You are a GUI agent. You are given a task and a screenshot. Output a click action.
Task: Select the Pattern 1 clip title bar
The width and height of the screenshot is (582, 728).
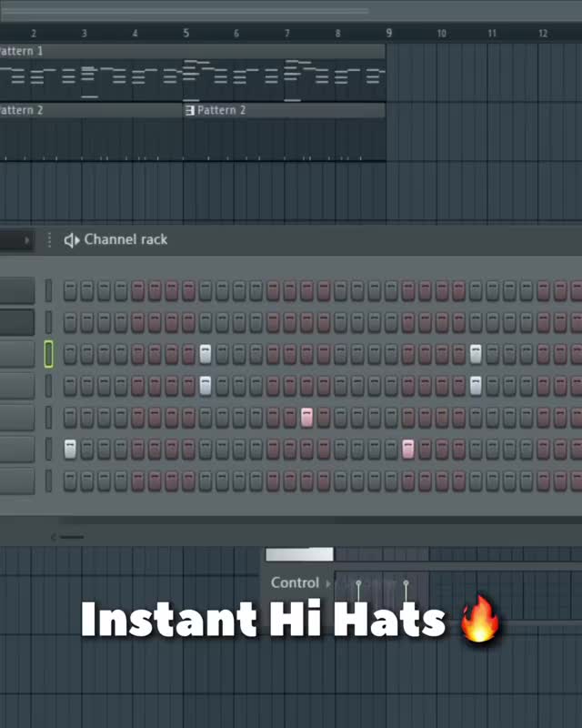coord(192,51)
